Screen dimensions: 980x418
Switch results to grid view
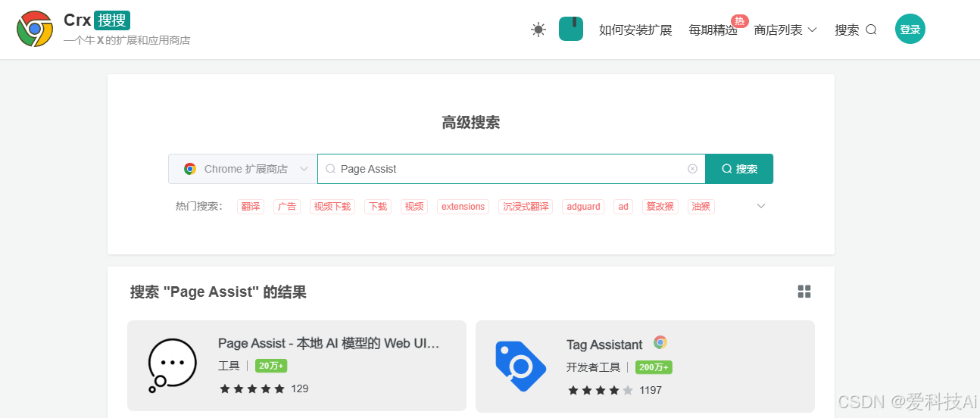804,292
